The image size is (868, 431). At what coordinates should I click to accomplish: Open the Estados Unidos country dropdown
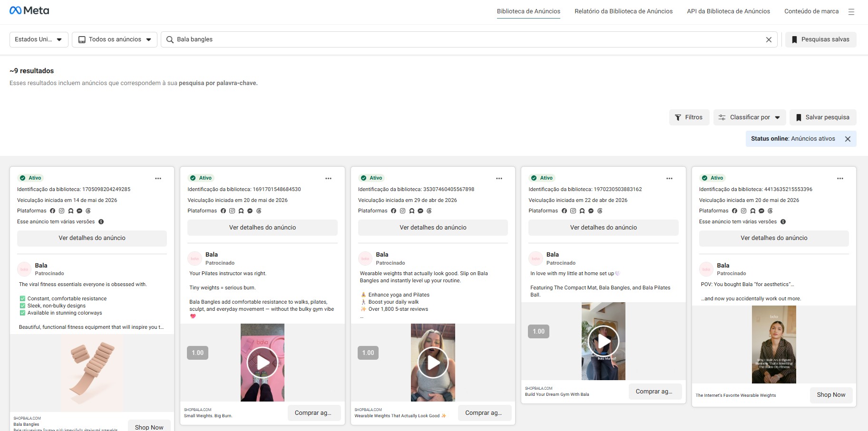pyautogui.click(x=39, y=39)
